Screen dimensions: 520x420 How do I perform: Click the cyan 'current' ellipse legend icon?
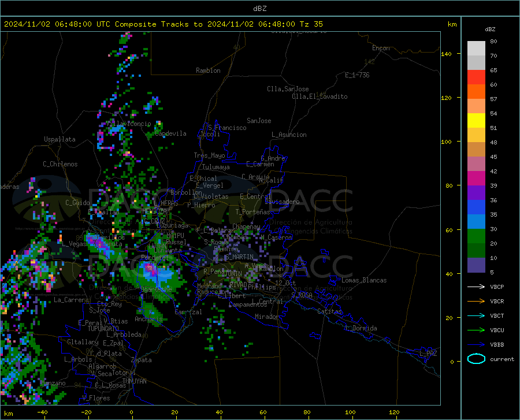476,359
